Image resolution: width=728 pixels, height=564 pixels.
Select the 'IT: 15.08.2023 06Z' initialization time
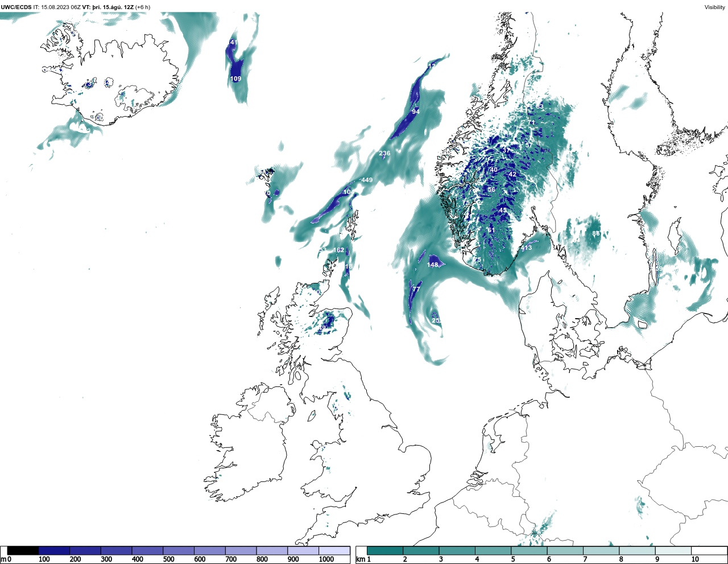[x=57, y=7]
